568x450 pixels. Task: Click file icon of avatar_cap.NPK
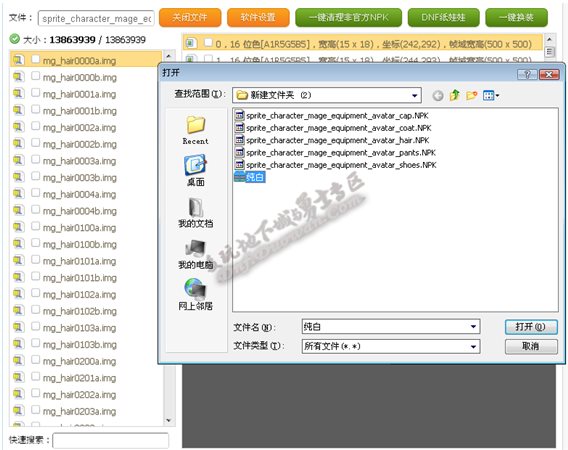coord(239,116)
